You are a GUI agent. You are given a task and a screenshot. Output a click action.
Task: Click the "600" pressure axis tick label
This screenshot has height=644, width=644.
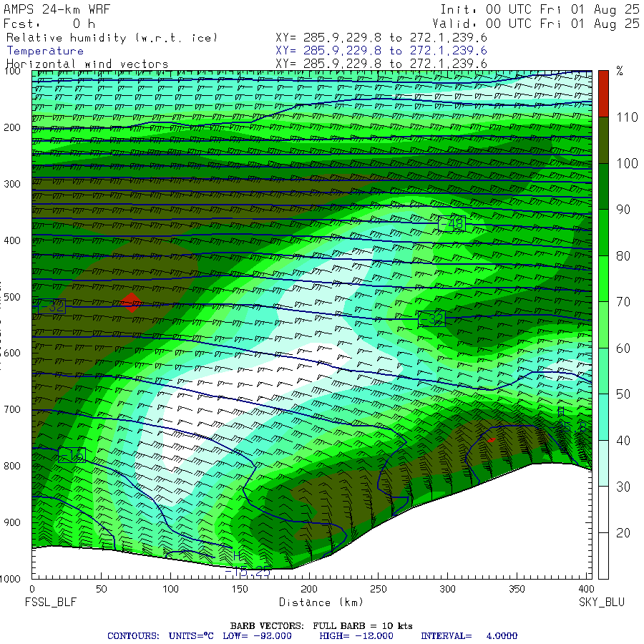(12, 353)
